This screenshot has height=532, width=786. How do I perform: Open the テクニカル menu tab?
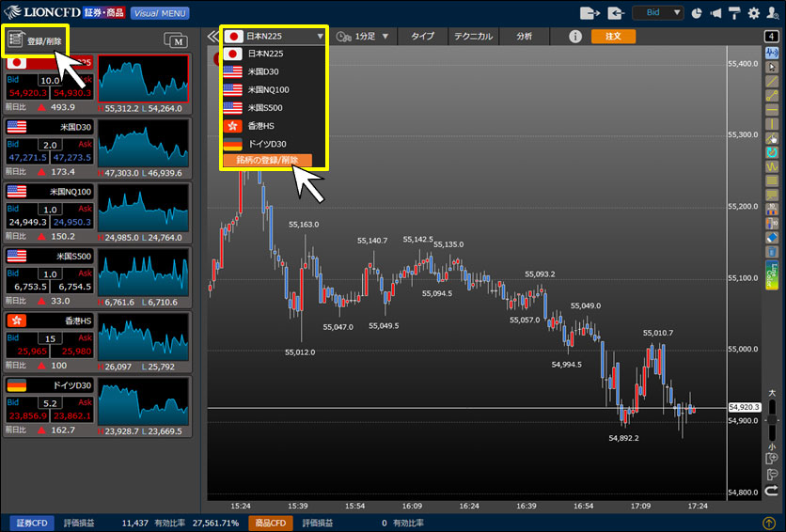[x=473, y=36]
